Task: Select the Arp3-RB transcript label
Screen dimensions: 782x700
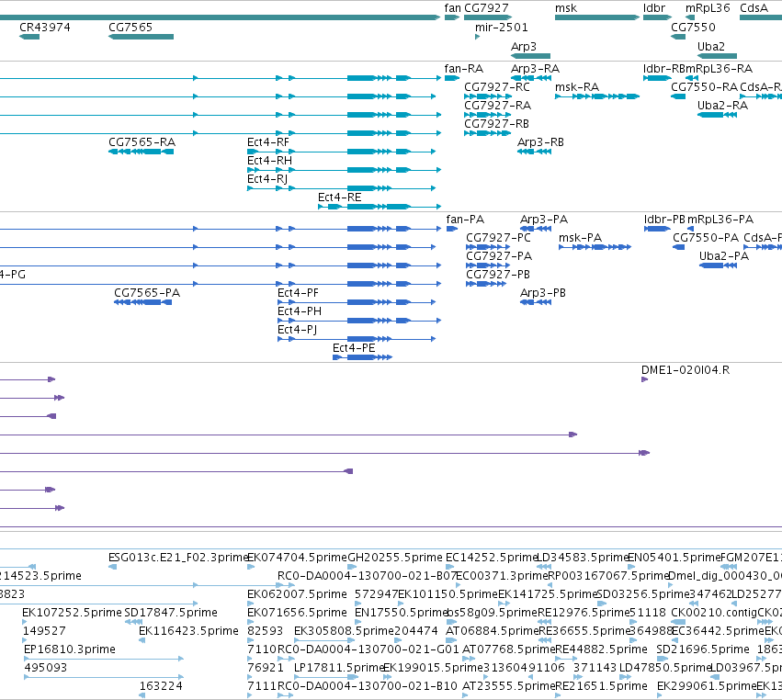Action: [x=540, y=142]
